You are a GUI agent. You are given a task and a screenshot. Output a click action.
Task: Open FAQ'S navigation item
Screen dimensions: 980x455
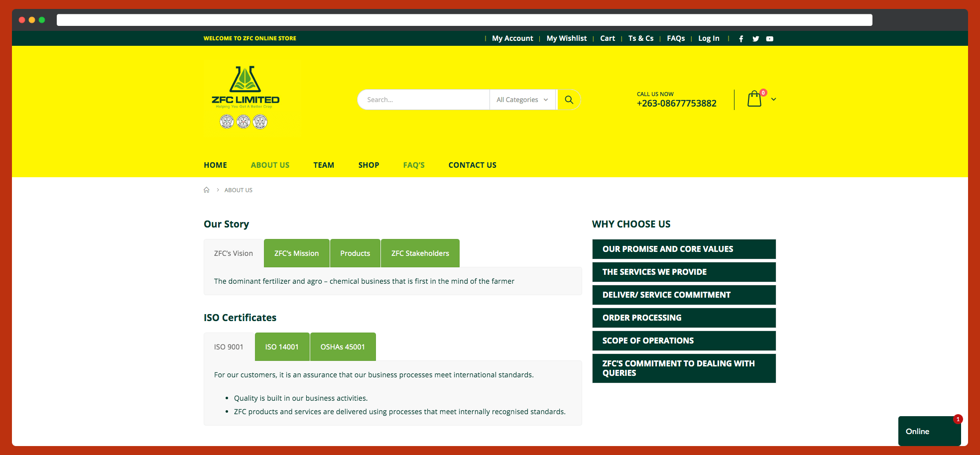coord(414,165)
